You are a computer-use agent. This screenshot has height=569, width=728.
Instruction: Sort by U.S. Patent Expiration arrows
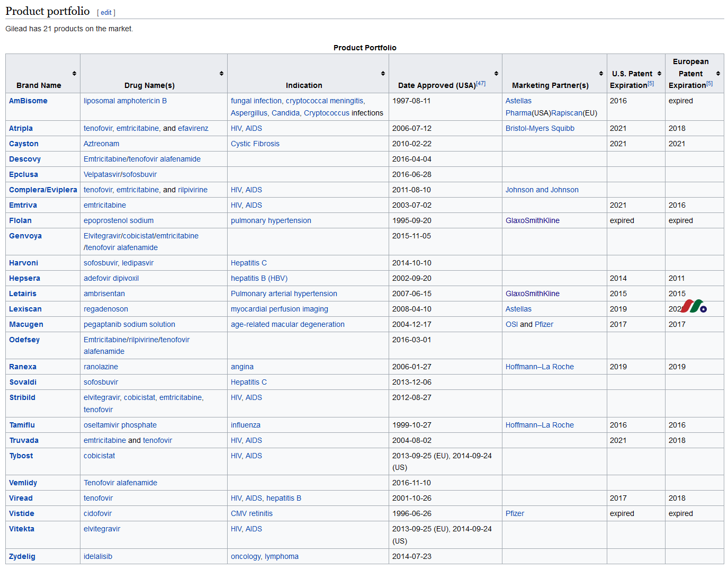click(659, 74)
